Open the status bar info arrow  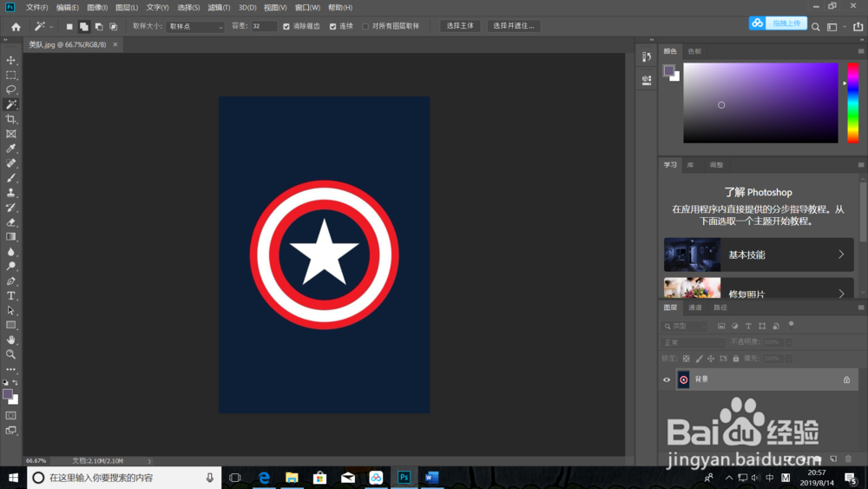click(x=149, y=460)
